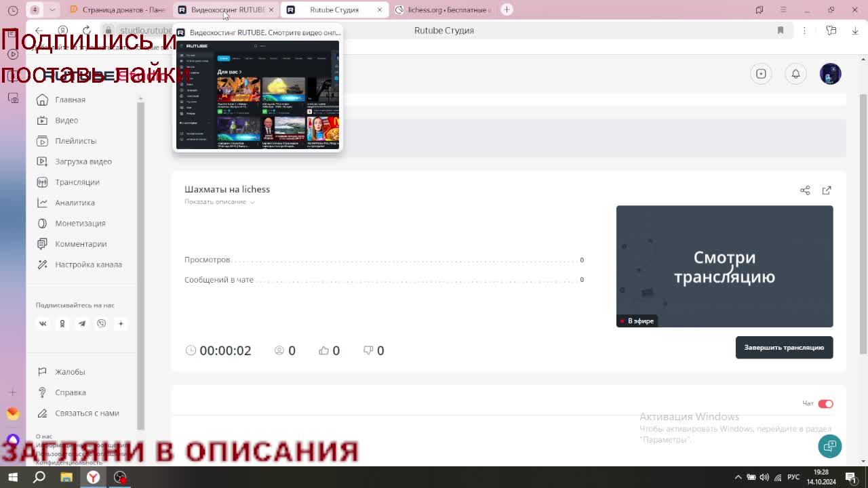The image size is (868, 488).
Task: Reload the page
Action: pos(87,30)
